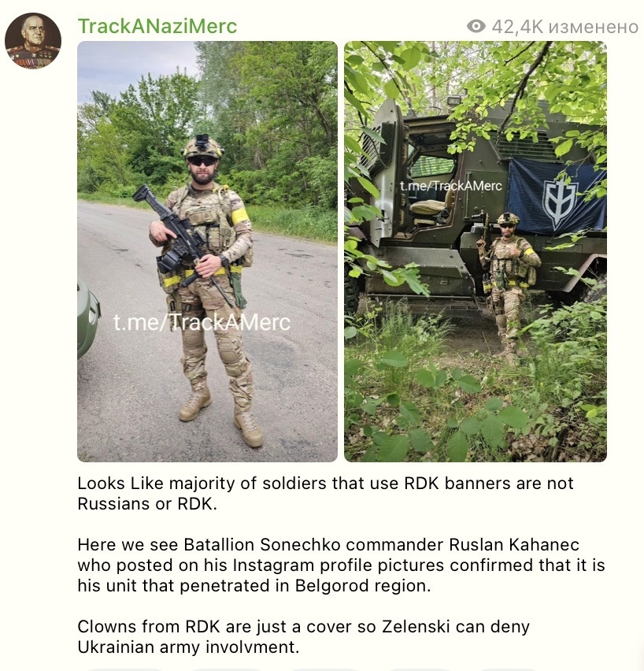Screen dimensions: 644x671
Task: Click the paragraph starting "Clowns from RDK"
Action: pos(303,637)
